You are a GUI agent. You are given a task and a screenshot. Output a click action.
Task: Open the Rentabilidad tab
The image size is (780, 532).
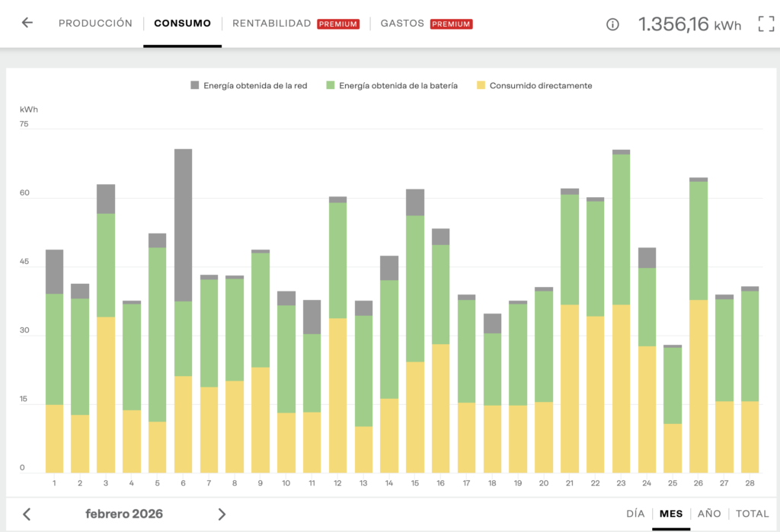(272, 24)
